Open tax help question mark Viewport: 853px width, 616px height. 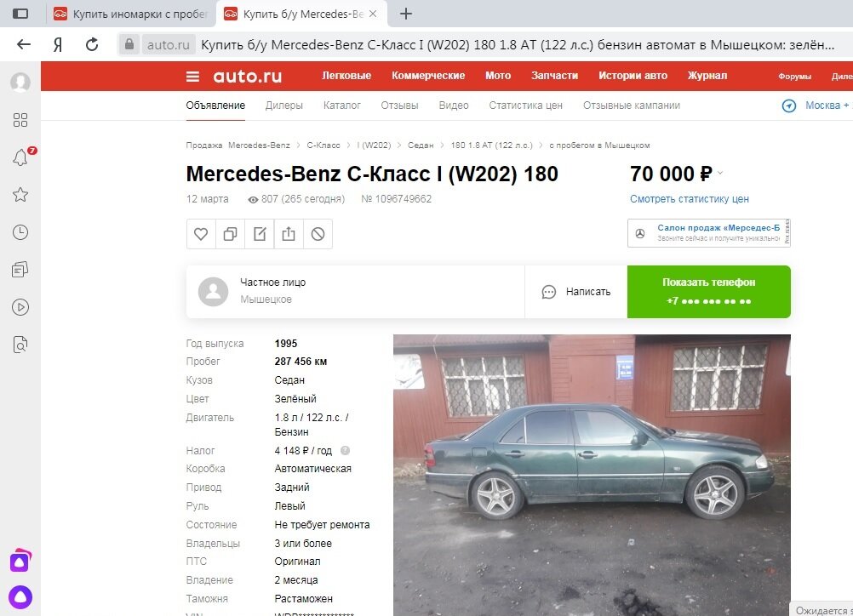tap(345, 451)
